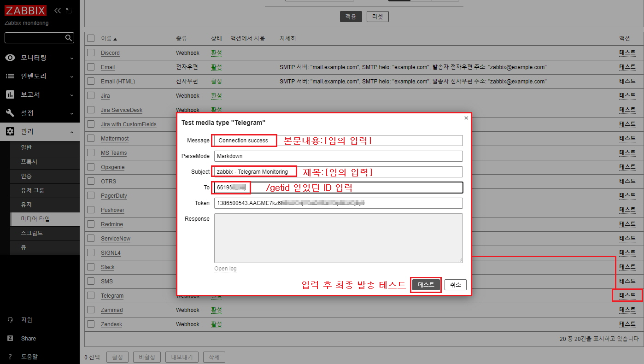Sort list by 이름 column header
This screenshot has width=644, height=364.
point(109,38)
